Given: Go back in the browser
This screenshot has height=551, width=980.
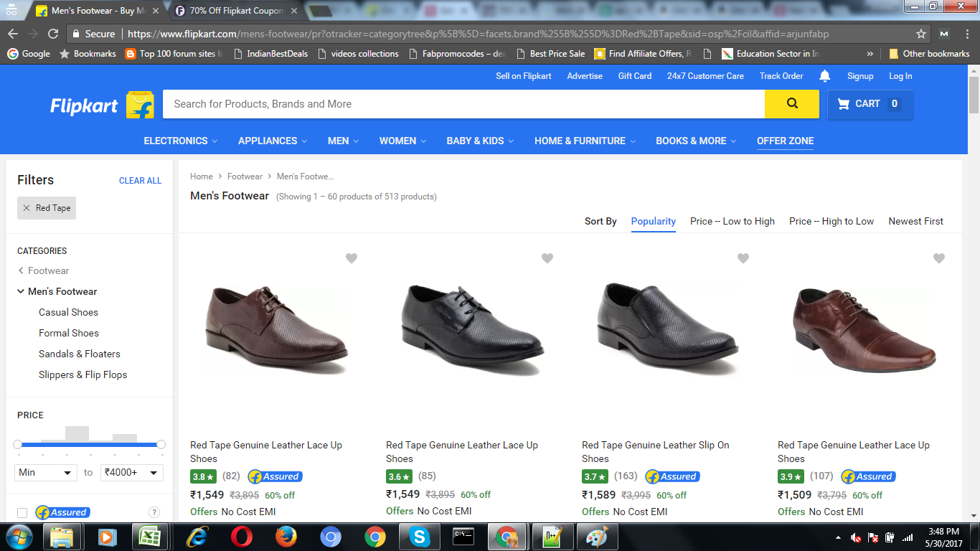Looking at the screenshot, I should [x=12, y=34].
